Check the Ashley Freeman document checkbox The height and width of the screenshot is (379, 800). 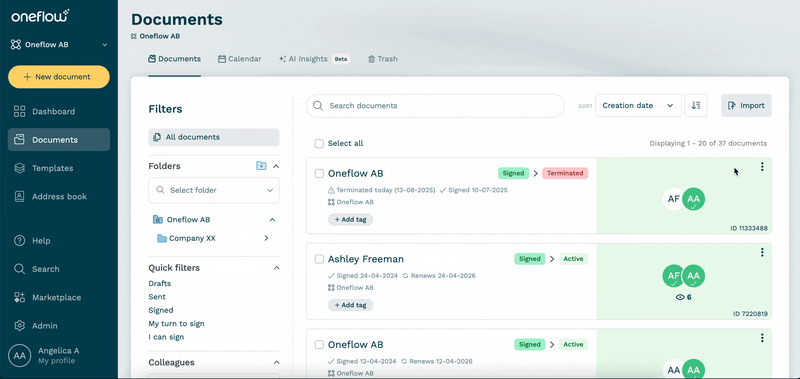click(x=319, y=259)
